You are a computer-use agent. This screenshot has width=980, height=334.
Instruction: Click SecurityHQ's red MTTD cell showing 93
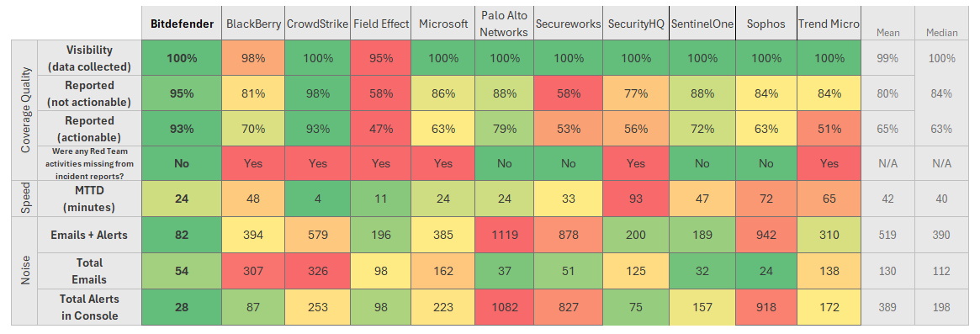coord(636,199)
